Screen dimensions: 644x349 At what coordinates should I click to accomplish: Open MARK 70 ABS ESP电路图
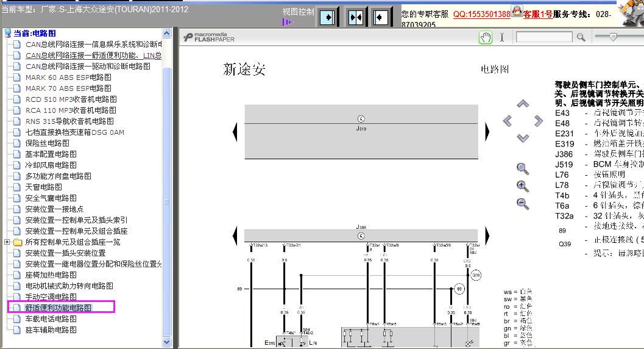68,88
